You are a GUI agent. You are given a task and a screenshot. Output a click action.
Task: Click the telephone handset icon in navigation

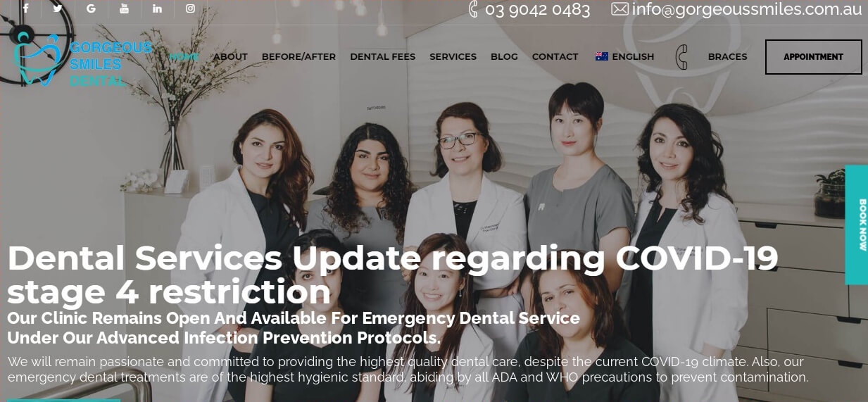pyautogui.click(x=681, y=57)
